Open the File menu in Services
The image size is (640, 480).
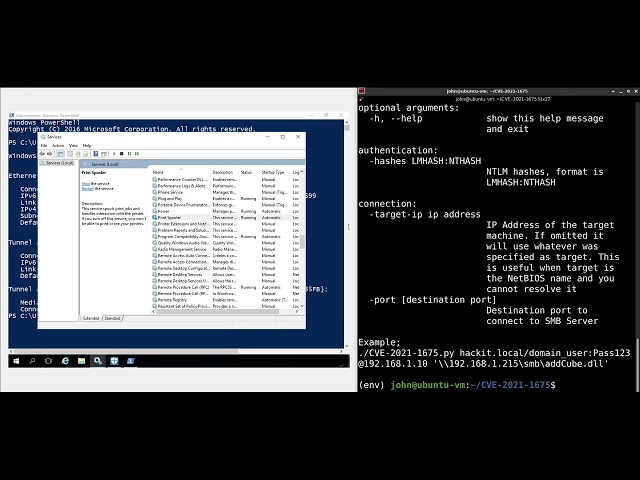(44, 146)
